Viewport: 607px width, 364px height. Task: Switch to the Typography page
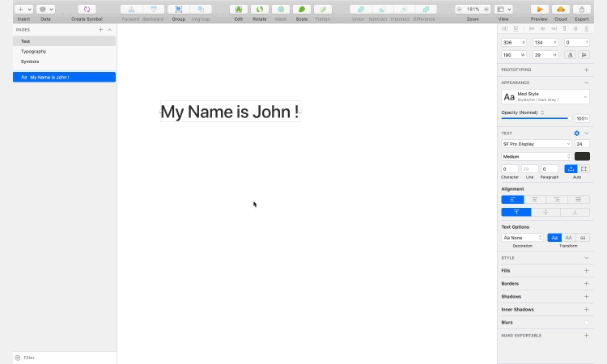coord(33,51)
